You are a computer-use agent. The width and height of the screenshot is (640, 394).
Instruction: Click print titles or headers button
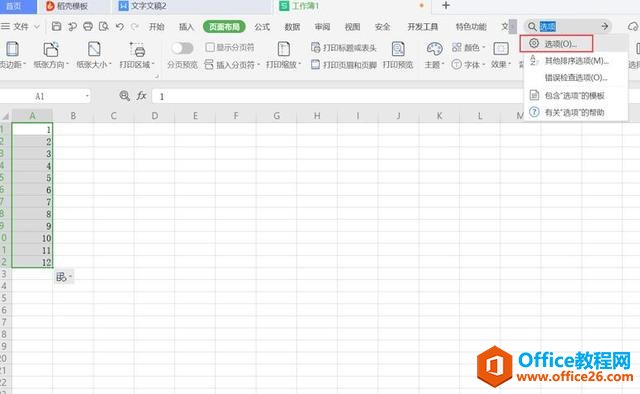[x=344, y=48]
